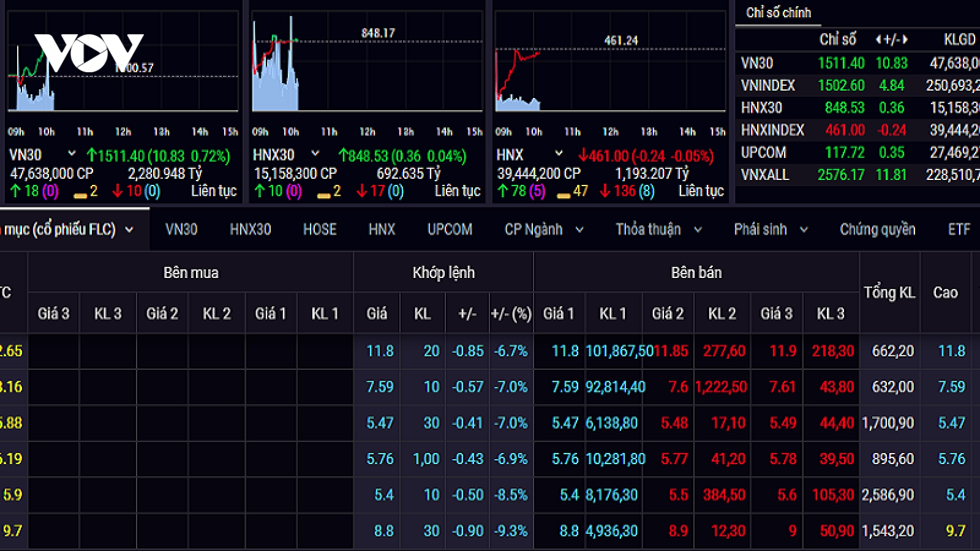The height and width of the screenshot is (551, 980).
Task: Click the Khớp lệnh Giá column header
Action: point(377,313)
